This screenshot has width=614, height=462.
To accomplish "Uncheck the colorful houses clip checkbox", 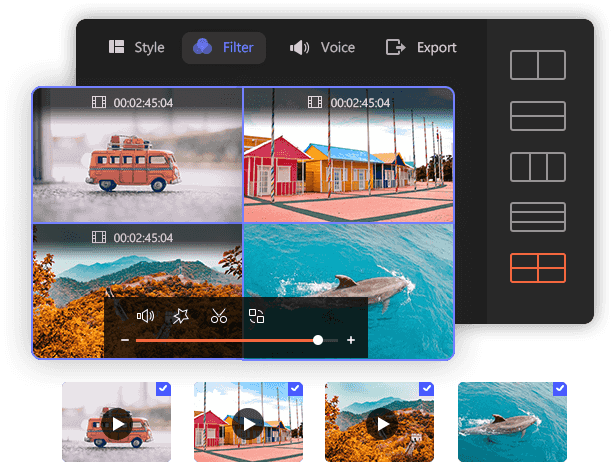I will pos(295,389).
